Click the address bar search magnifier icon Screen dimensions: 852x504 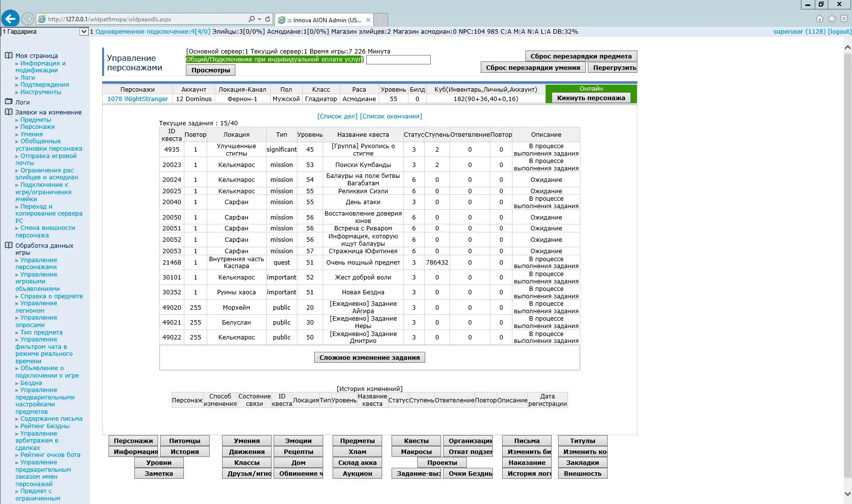click(251, 19)
